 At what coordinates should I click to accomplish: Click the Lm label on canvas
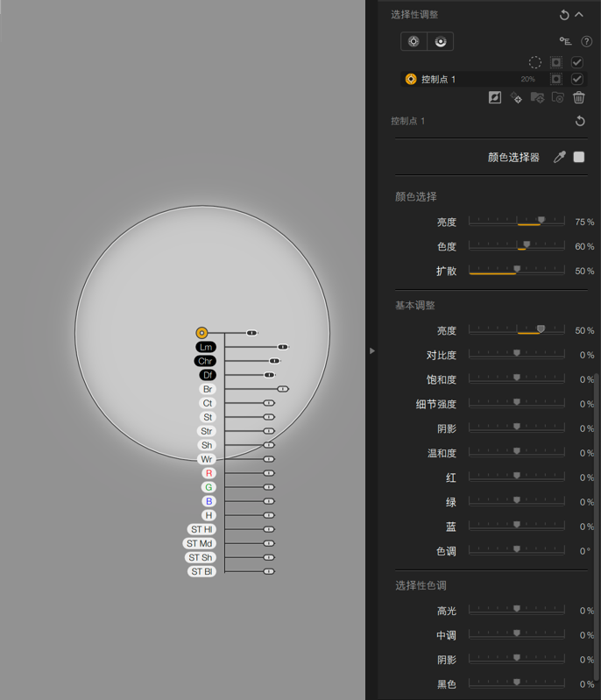pos(206,347)
